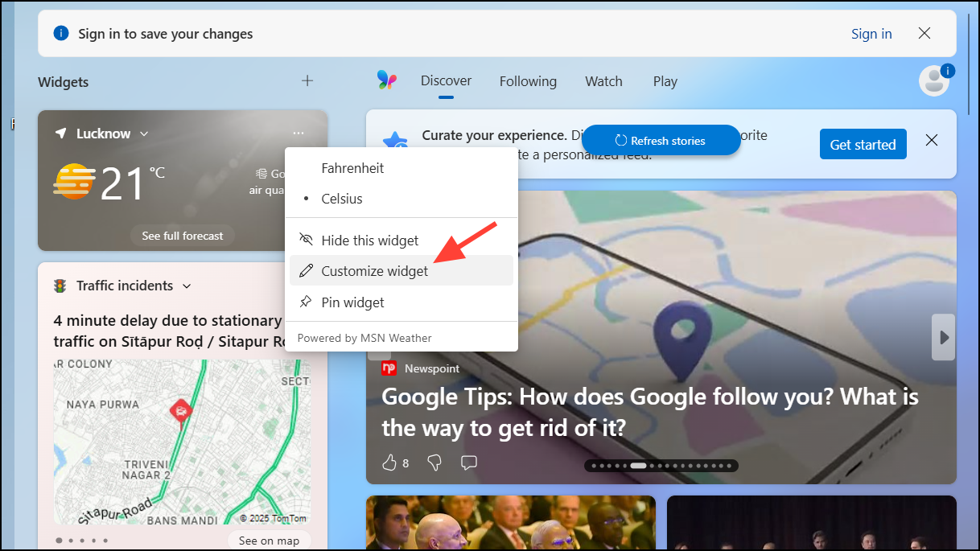Open comments on the Google Tips article

pos(468,463)
